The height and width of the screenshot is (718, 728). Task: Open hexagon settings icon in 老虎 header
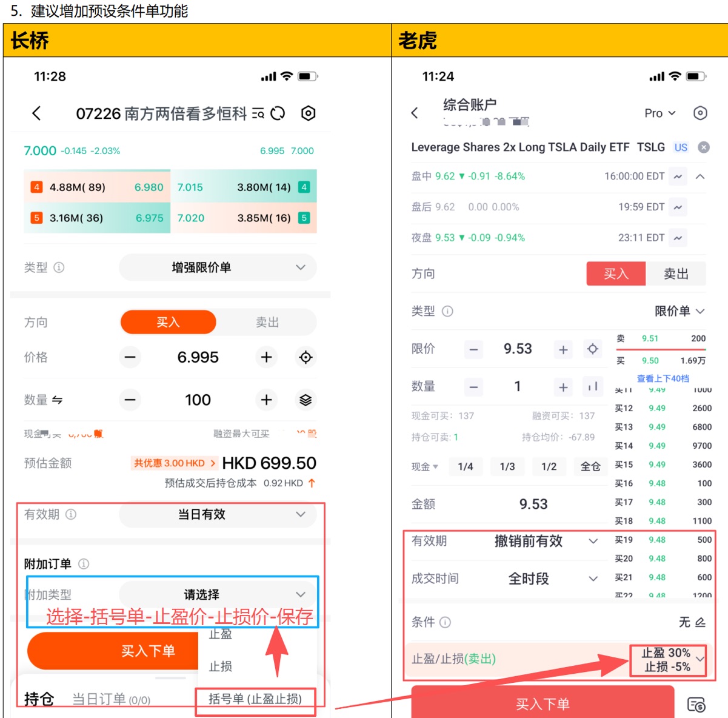pyautogui.click(x=700, y=113)
